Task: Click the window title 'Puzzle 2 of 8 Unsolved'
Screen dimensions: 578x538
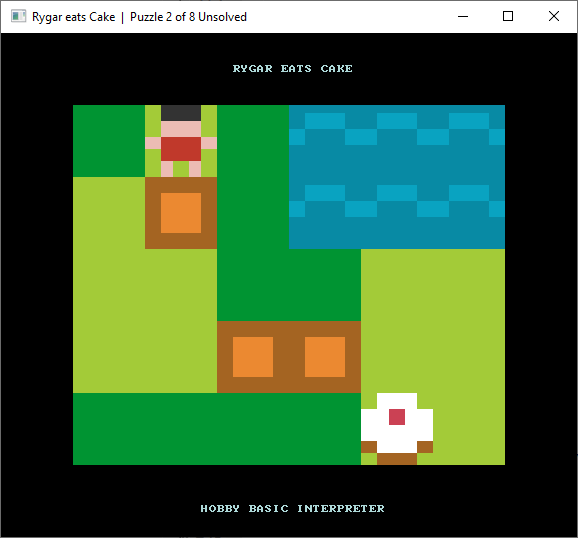Action: [188, 17]
